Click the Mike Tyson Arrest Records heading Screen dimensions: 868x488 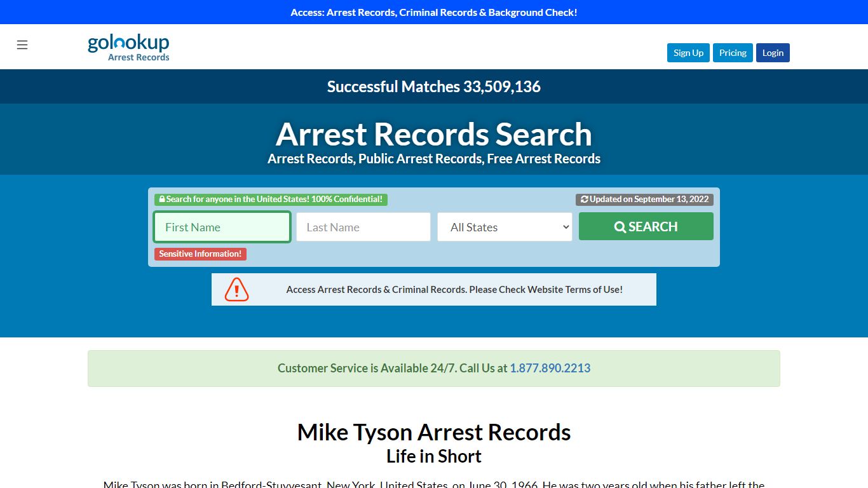434,432
